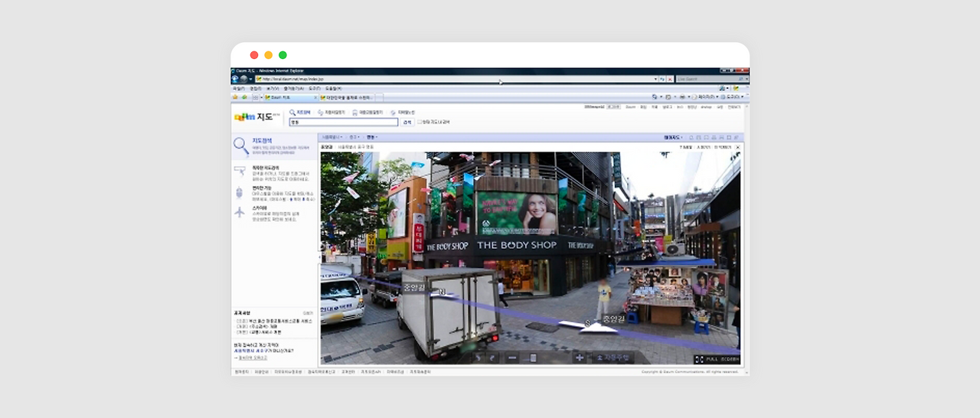980x418 pixels.
Task: Click the 검색 button beside the search field
Action: click(407, 122)
